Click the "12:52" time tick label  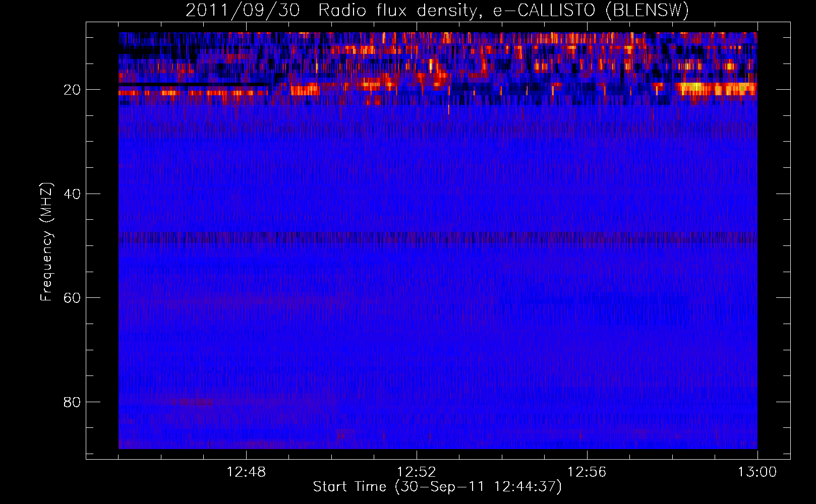tap(417, 472)
